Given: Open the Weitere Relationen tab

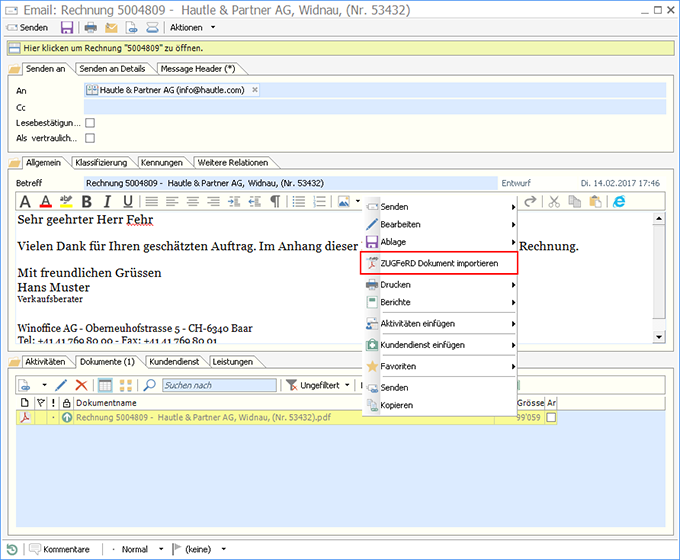Looking at the screenshot, I should pyautogui.click(x=233, y=163).
